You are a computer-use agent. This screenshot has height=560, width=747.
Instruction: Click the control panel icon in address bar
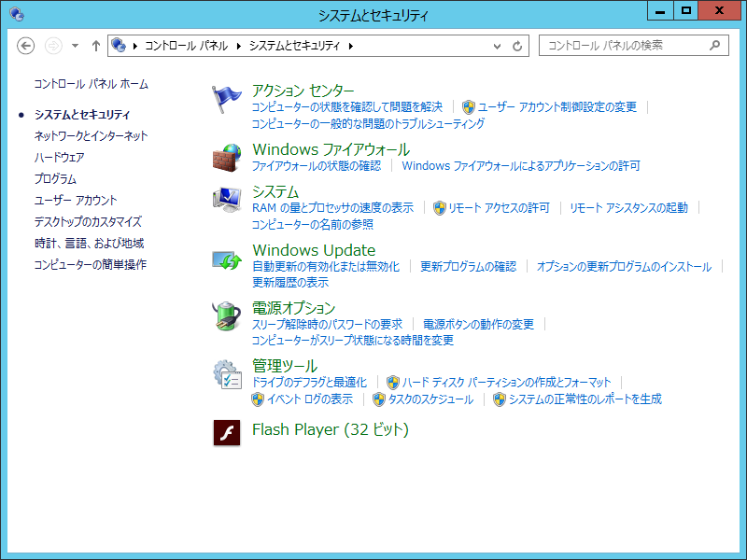pos(119,45)
